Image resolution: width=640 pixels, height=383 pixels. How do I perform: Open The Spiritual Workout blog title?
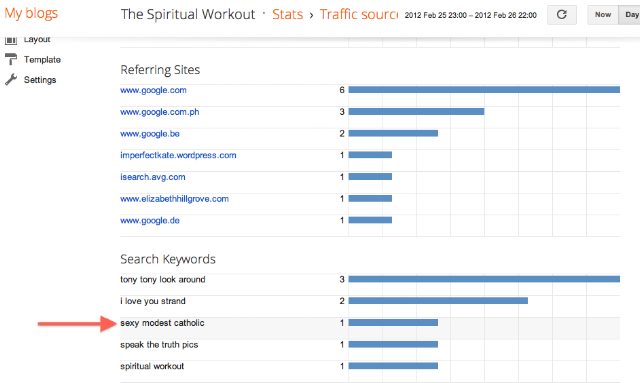(188, 14)
